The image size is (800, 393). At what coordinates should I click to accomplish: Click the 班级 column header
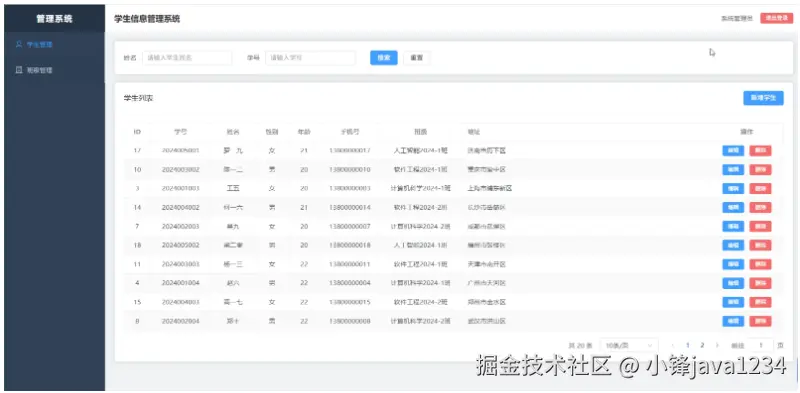[420, 132]
